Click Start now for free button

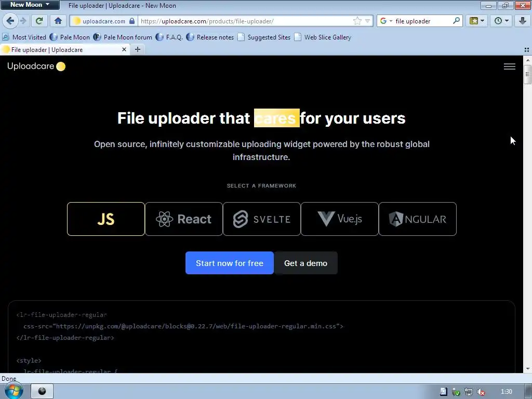229,263
